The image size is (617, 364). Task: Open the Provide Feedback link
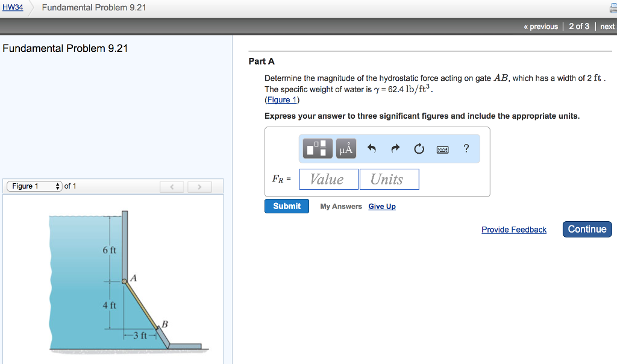coord(514,230)
